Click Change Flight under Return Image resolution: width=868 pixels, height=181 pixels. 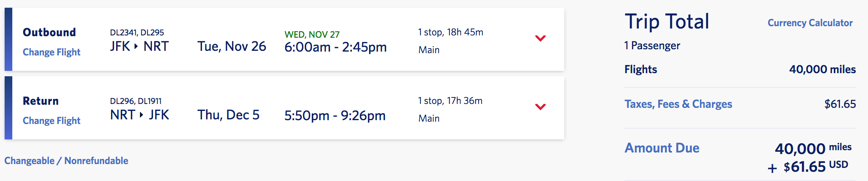[x=52, y=121]
